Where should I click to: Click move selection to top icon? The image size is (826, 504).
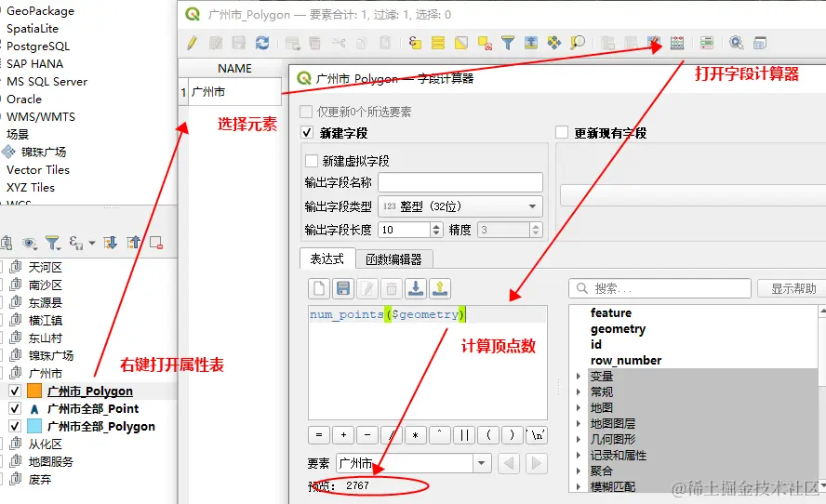530,43
